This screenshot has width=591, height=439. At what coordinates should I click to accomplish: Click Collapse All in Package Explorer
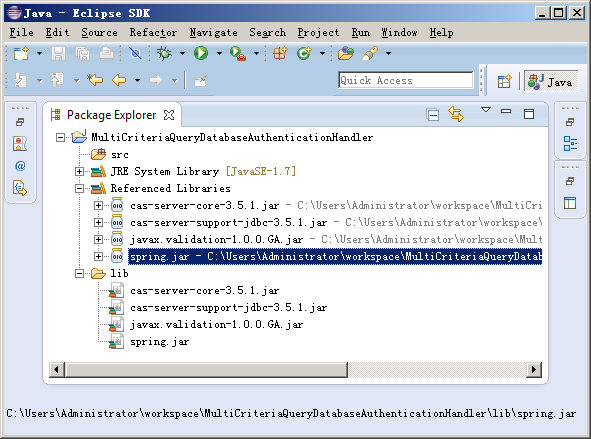432,114
